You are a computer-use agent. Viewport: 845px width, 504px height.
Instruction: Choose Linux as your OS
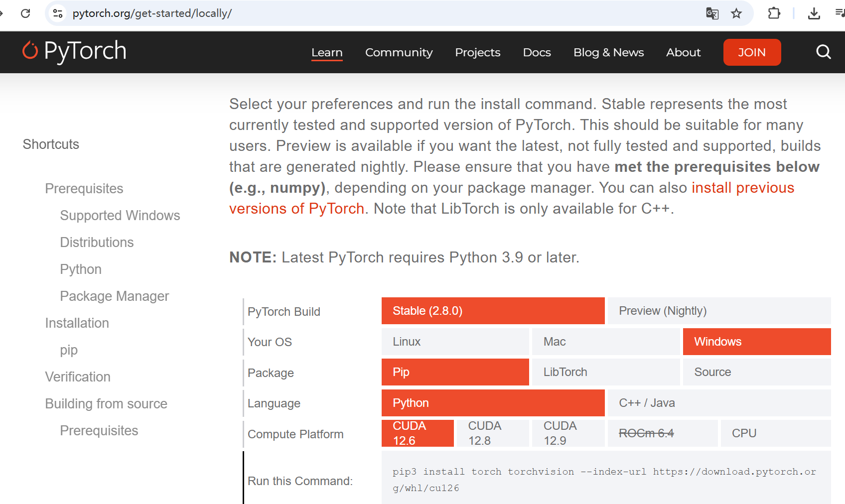pos(455,342)
